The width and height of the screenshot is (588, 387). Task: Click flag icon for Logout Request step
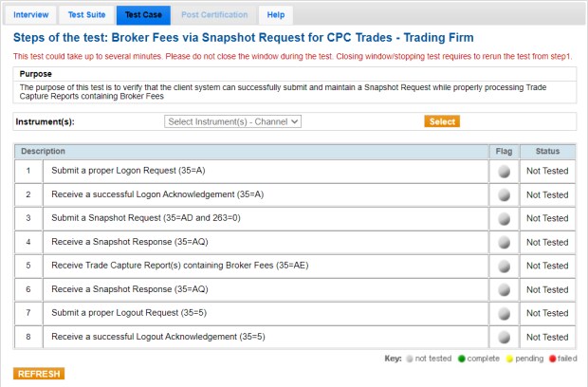click(504, 313)
